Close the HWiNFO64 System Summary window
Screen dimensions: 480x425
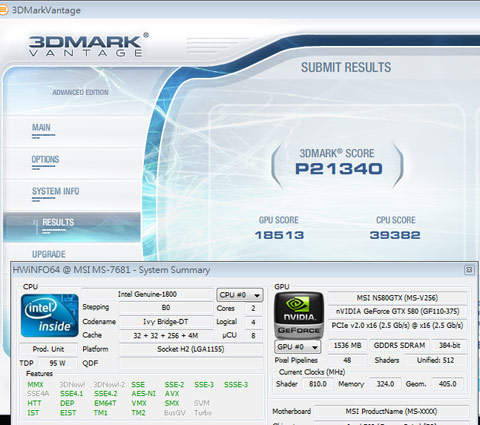469,270
